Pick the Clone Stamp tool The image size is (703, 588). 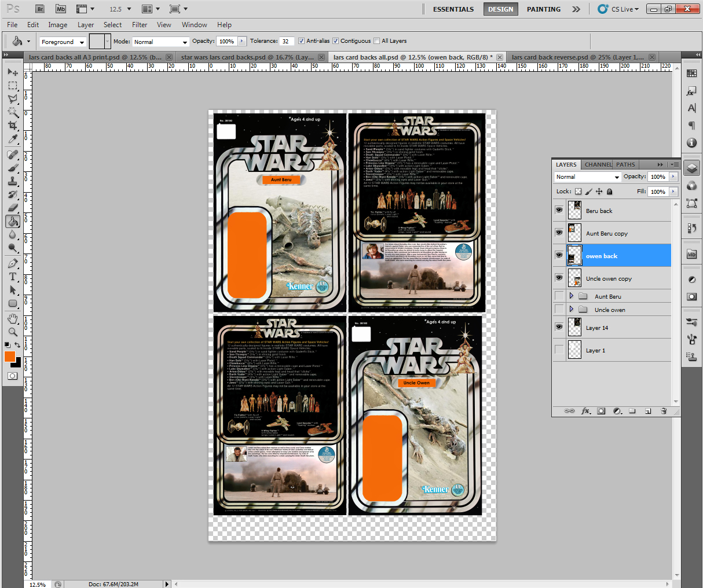pyautogui.click(x=13, y=181)
